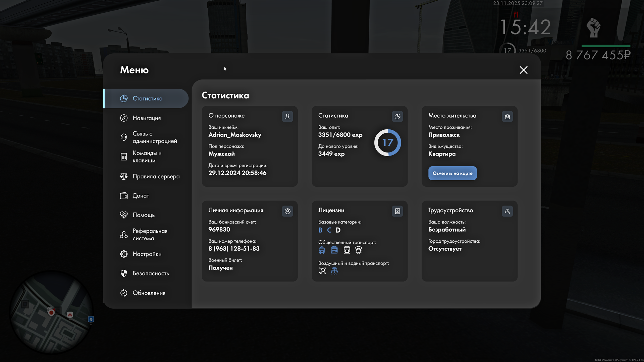Click the category D license letter
This screenshot has width=644, height=362.
point(338,230)
